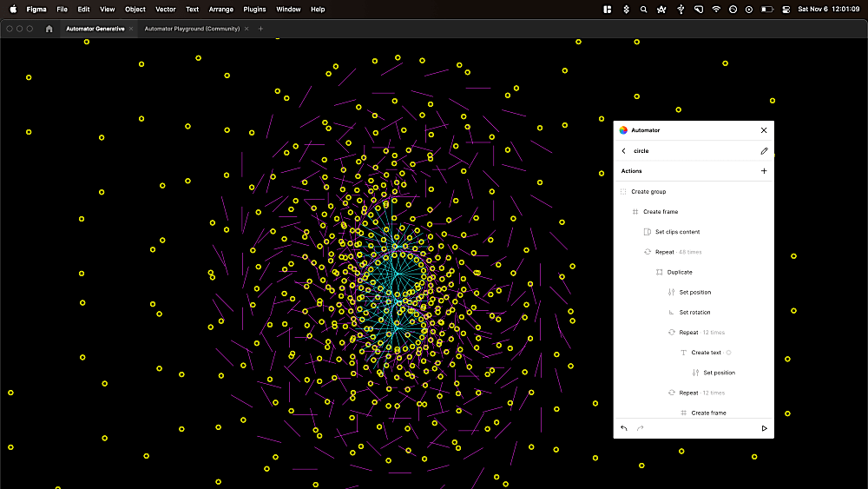868x489 pixels.
Task: Go back from circle automation
Action: click(x=624, y=150)
